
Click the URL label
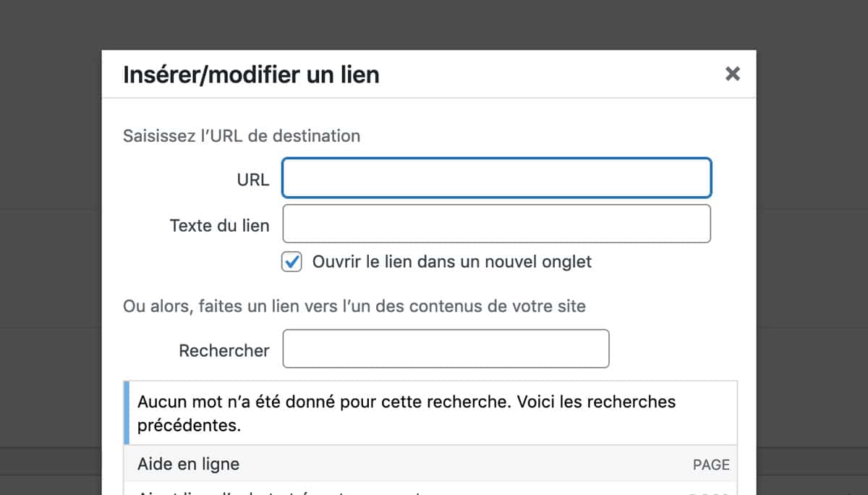pyautogui.click(x=253, y=179)
